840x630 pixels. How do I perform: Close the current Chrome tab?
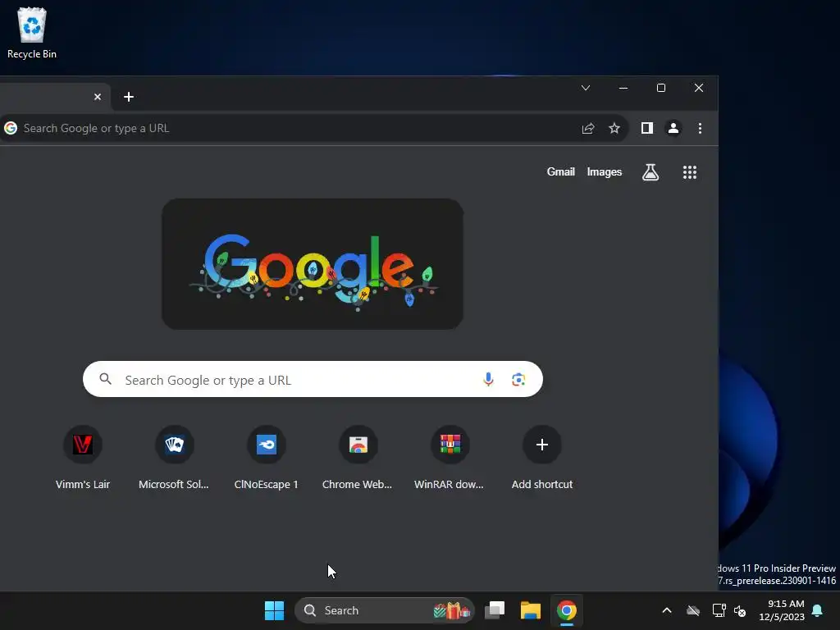[x=98, y=97]
